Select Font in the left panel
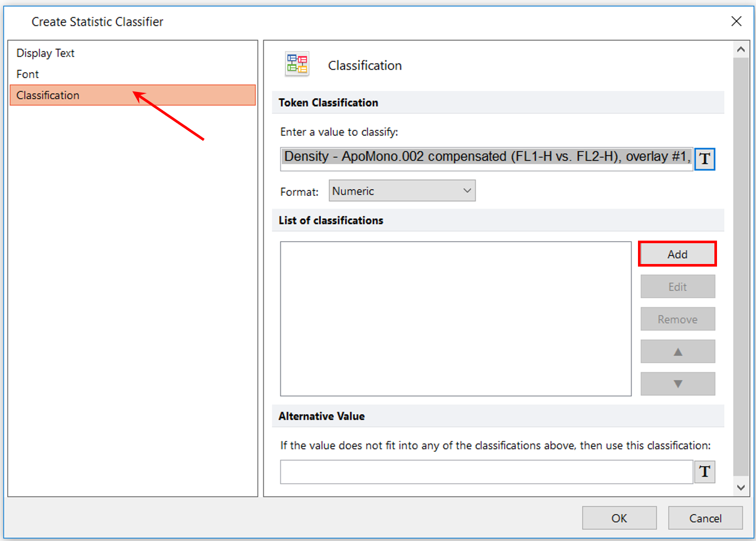 tap(133, 74)
